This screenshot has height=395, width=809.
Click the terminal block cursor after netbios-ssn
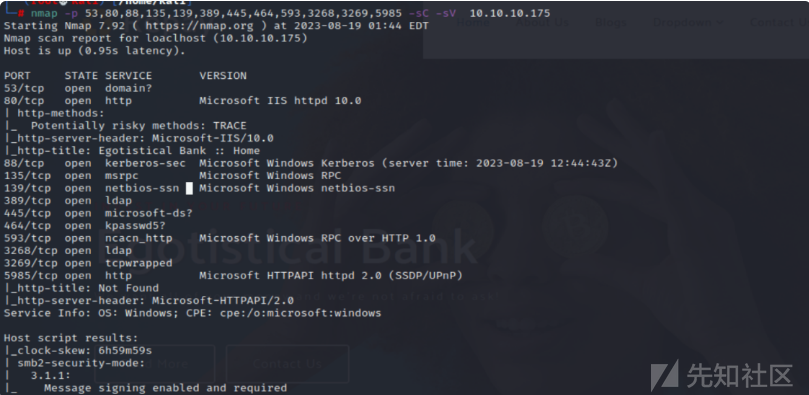click(x=189, y=188)
